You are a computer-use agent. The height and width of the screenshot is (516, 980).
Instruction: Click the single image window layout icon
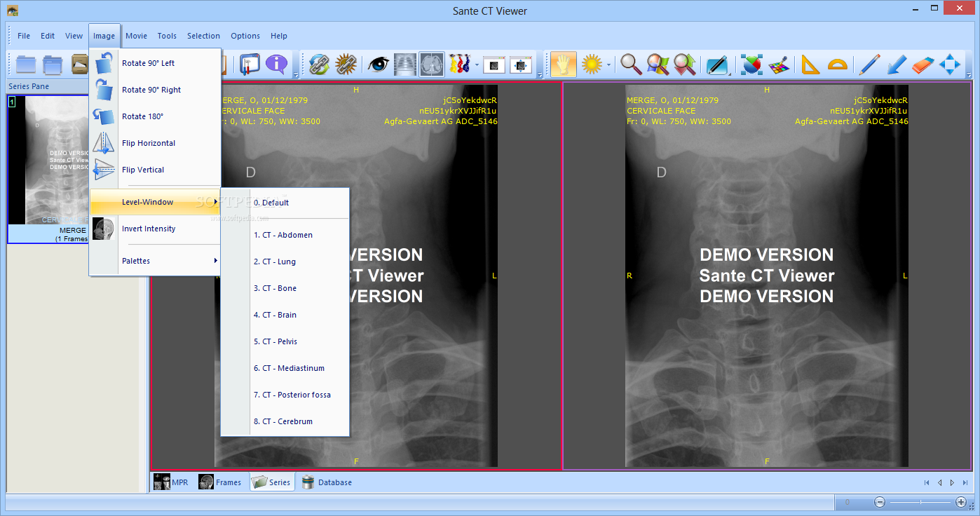(494, 64)
